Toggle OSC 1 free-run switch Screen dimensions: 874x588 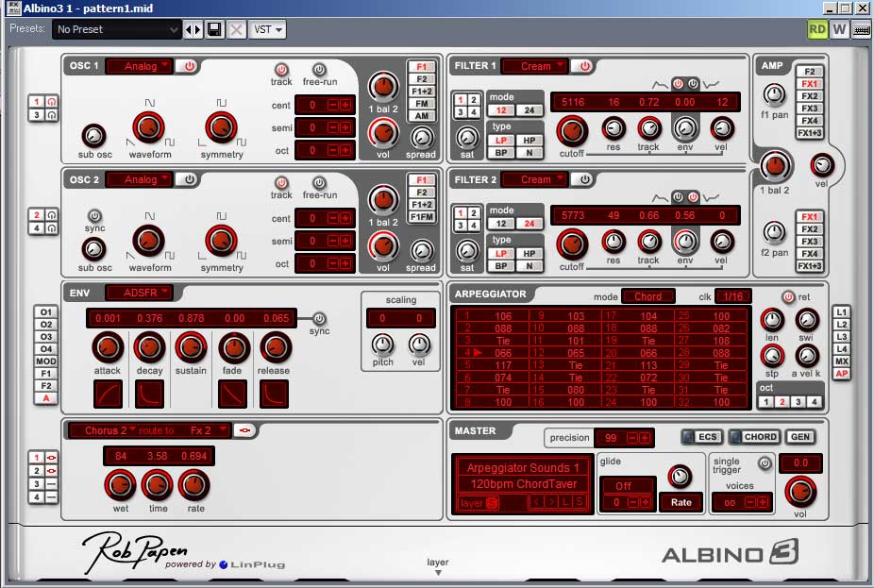319,70
